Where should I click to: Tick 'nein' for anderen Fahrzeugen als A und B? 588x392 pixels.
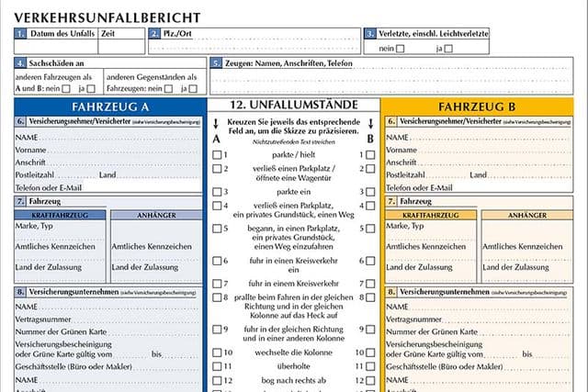[x=66, y=89]
